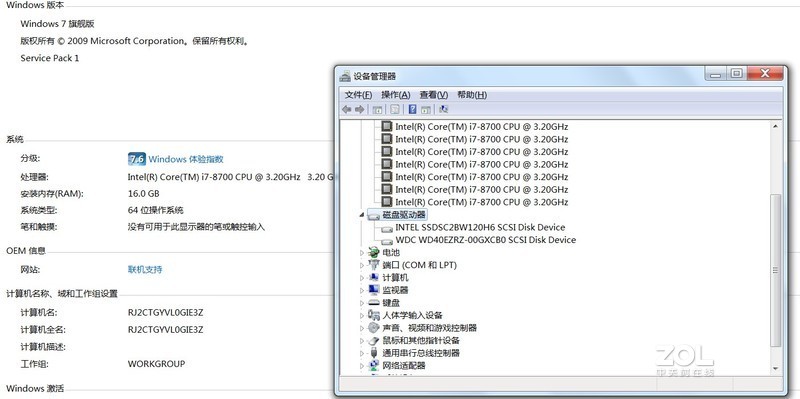Expand the 计算机 node
800x399 pixels.
pos(362,278)
